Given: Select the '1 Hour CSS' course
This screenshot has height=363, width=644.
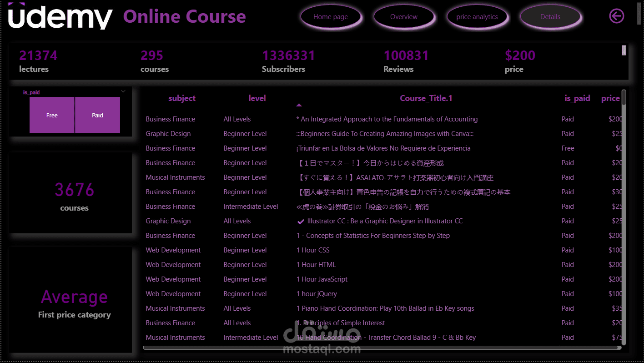Looking at the screenshot, I should tap(313, 250).
